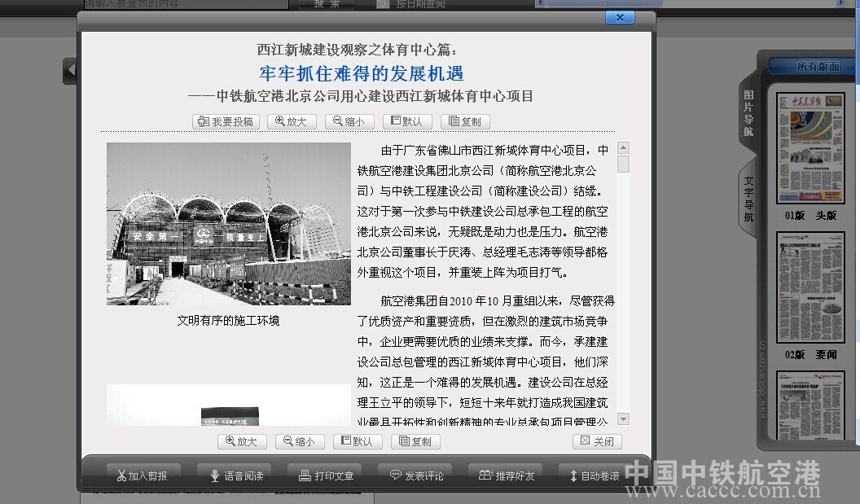Open the third page thumbnail below 02版
This screenshot has width=860, height=504.
[810, 405]
